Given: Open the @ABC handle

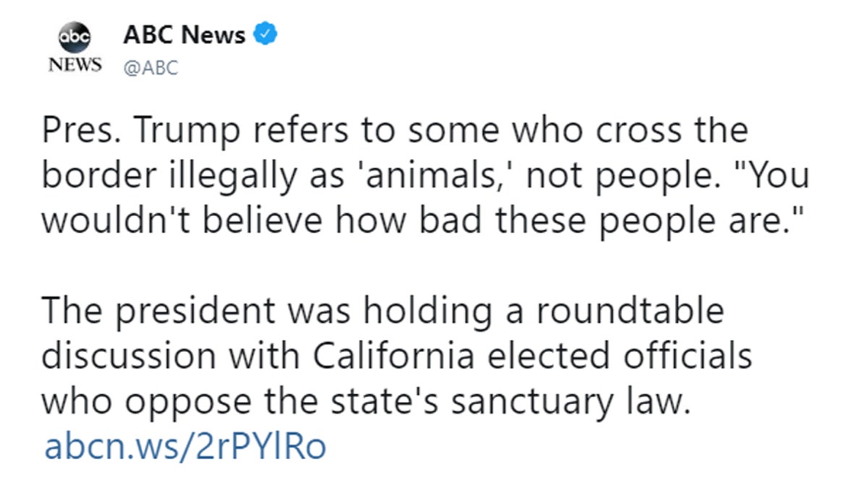Looking at the screenshot, I should (x=151, y=69).
